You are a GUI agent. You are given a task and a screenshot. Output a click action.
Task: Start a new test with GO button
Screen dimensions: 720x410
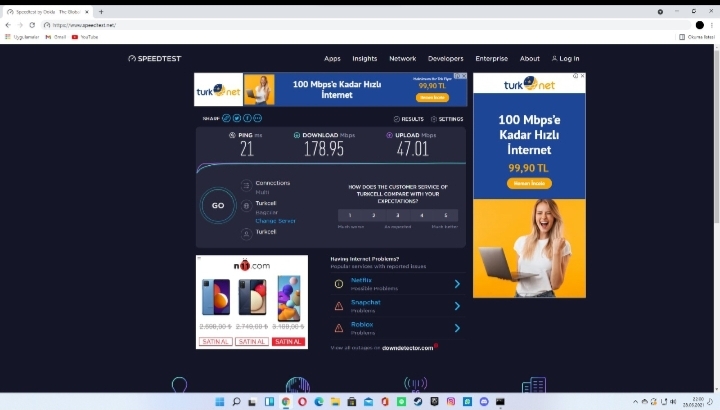[x=218, y=205]
